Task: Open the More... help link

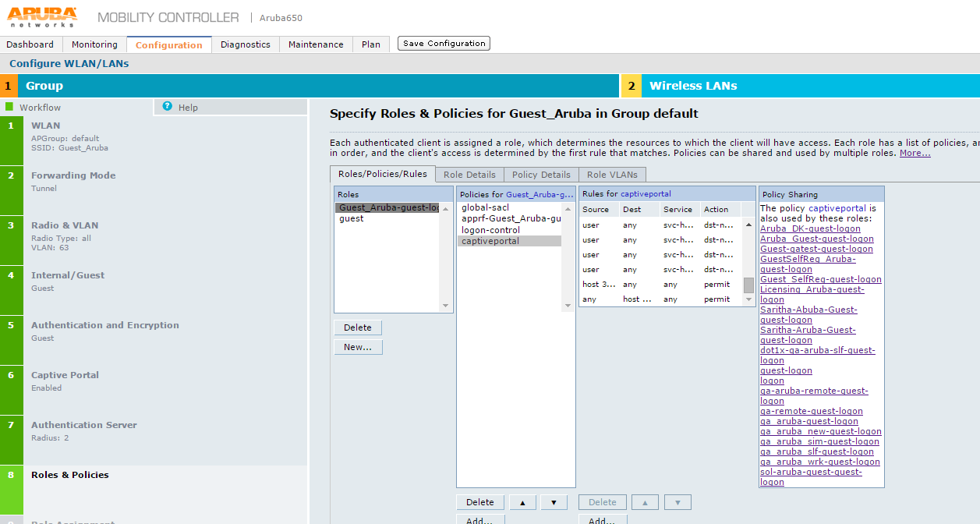Action: 915,153
